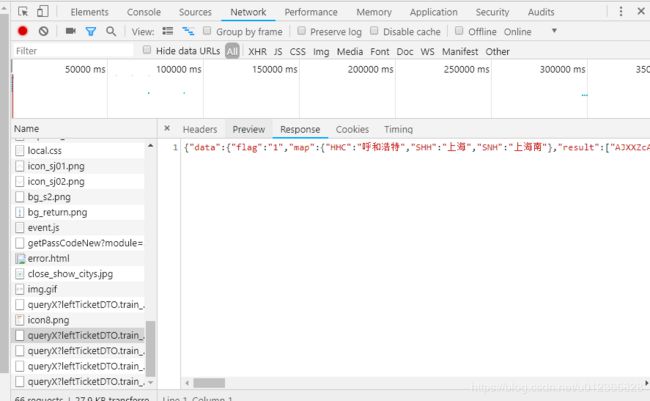Enable Preserve log checkbox
This screenshot has height=401, width=650.
pyautogui.click(x=301, y=31)
